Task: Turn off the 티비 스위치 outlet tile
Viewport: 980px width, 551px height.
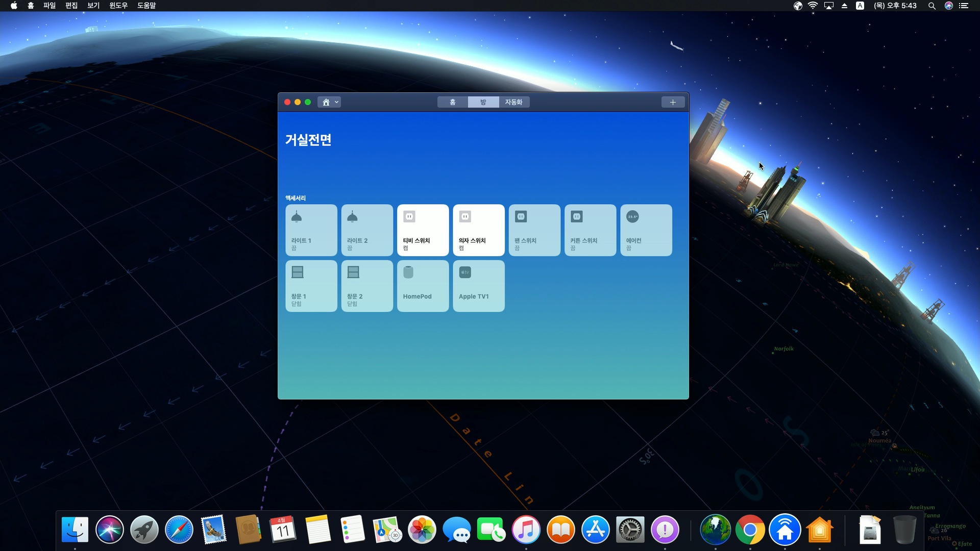Action: (423, 230)
